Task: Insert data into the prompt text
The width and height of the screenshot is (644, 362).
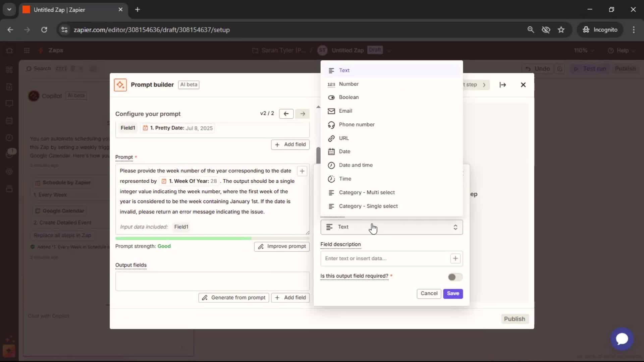Action: 302,171
